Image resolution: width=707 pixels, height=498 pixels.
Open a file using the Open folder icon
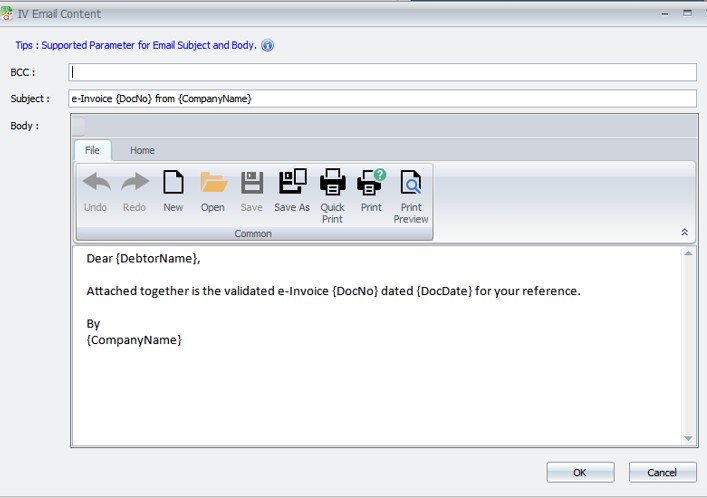213,184
